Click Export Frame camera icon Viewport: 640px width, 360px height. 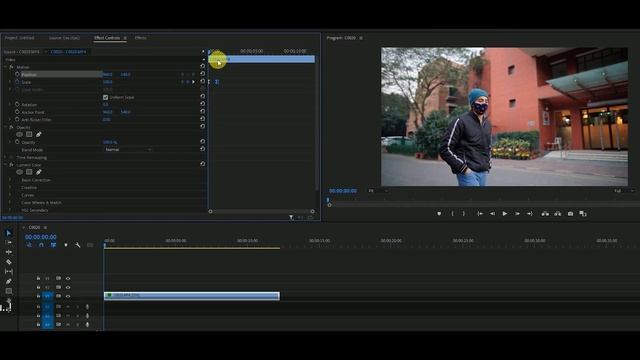[x=570, y=213]
